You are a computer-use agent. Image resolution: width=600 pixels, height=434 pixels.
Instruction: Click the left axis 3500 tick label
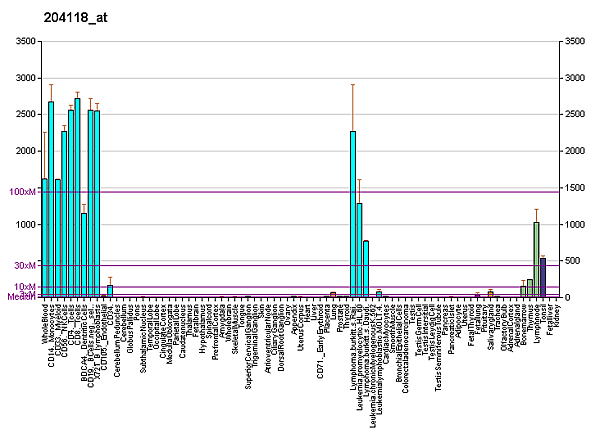[x=21, y=41]
